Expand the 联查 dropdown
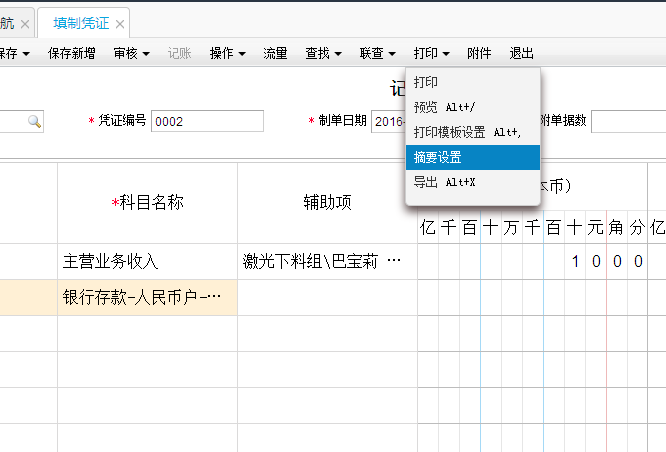Viewport: 666px width, 452px height. [378, 53]
